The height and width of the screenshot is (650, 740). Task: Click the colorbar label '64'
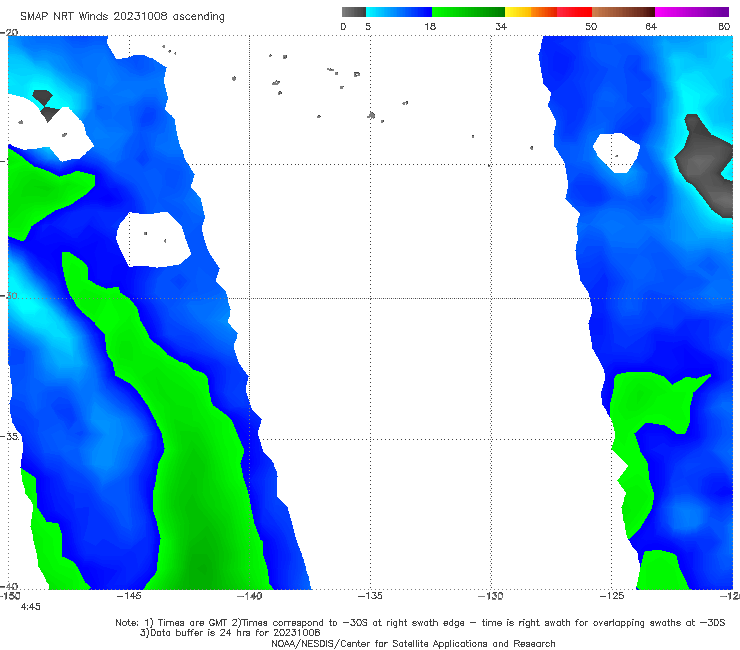(651, 27)
